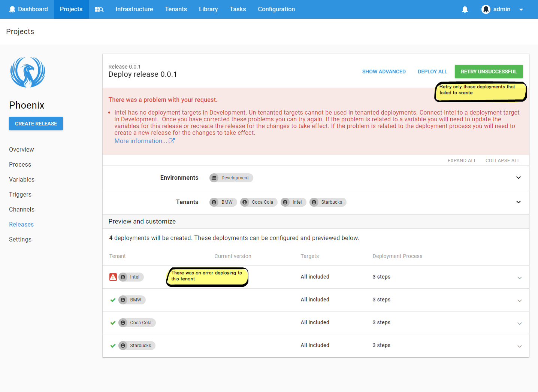Select the Intel tenant chip
The image size is (538, 392).
[x=293, y=202]
